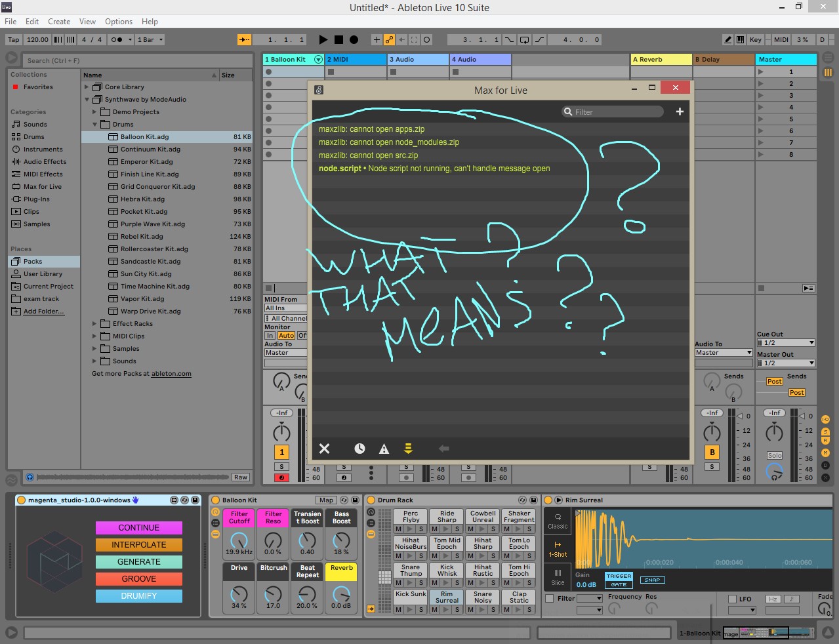Image resolution: width=839 pixels, height=644 pixels.
Task: Save magenta_studio device preset disk icon
Action: point(195,500)
